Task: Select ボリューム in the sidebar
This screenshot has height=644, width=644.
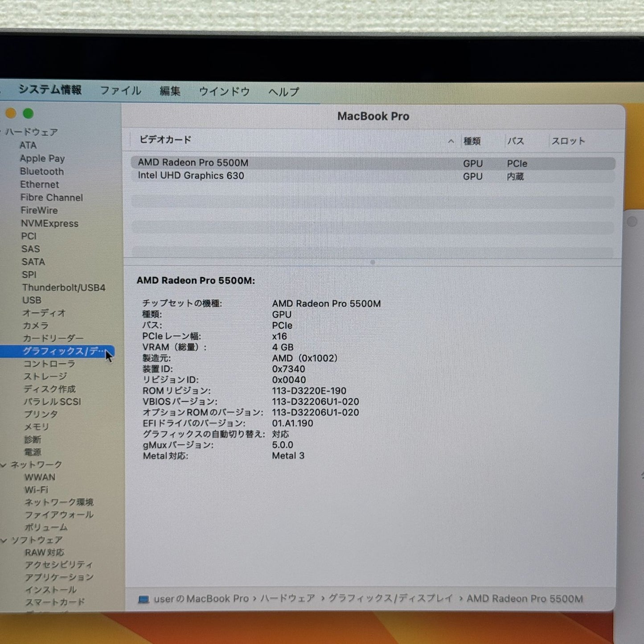Action: [46, 528]
